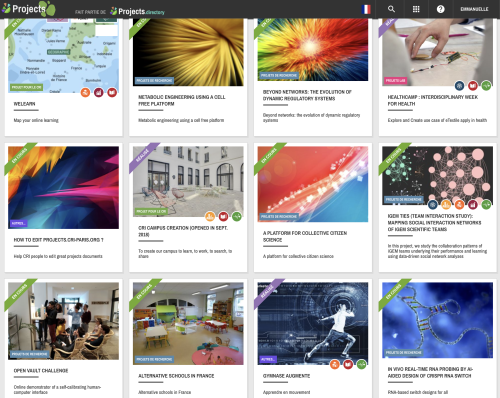500x398 pixels.
Task: Open A Platform for Collective Citizen Science title
Action: click(305, 236)
